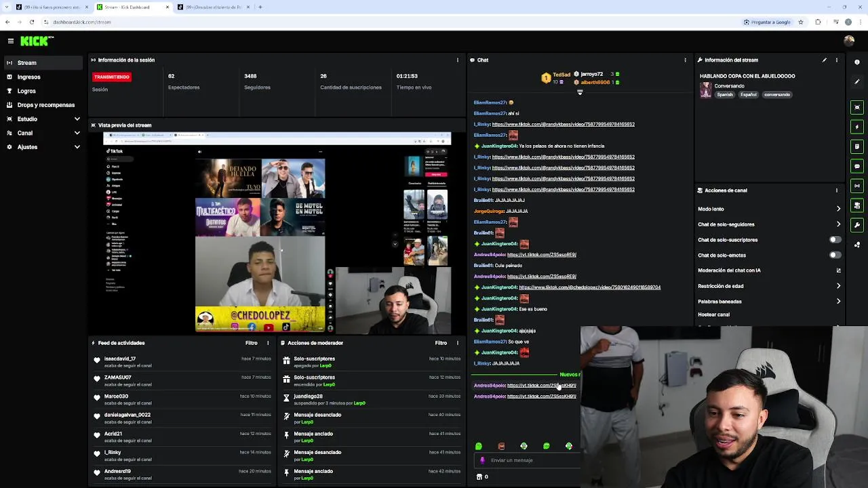Click the KICK logo

(x=37, y=41)
